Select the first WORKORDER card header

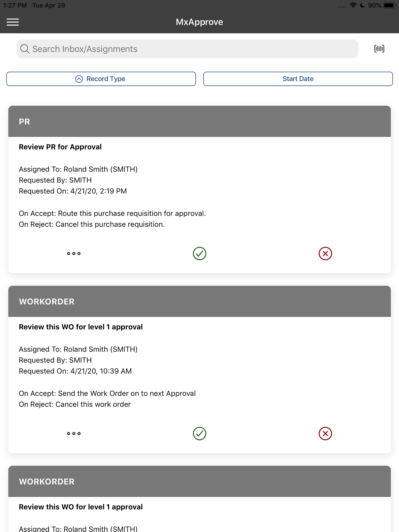pyautogui.click(x=199, y=301)
